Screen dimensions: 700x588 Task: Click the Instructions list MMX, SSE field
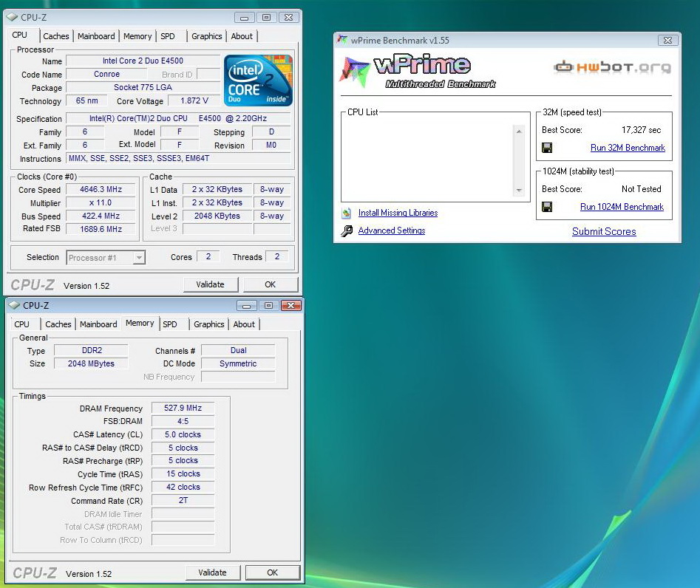pyautogui.click(x=179, y=158)
